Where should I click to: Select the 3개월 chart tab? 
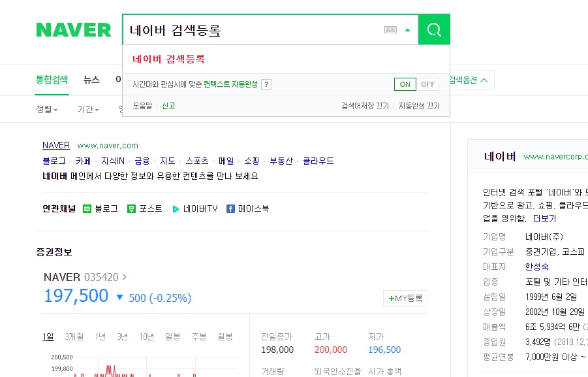click(74, 336)
